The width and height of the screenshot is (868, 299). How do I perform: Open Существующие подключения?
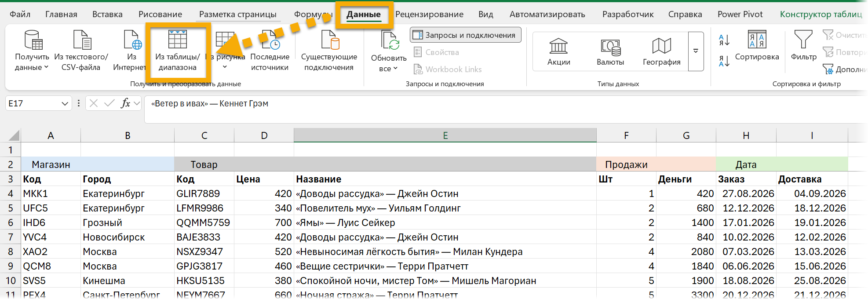point(329,51)
